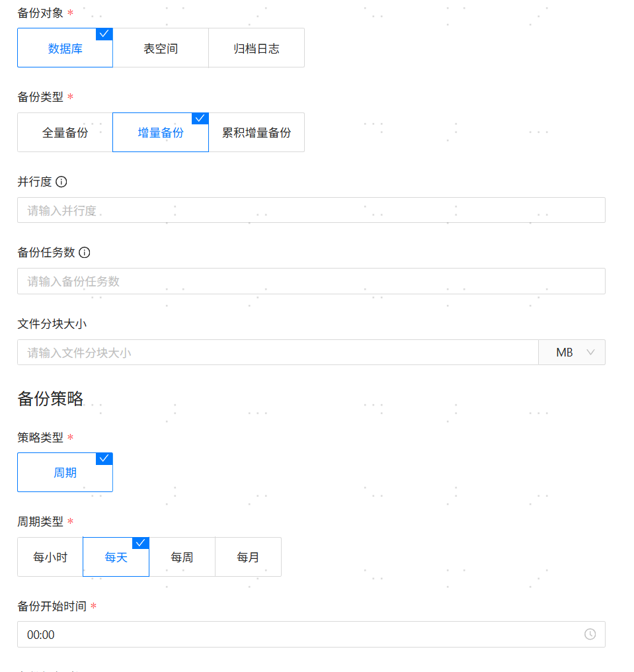The height and width of the screenshot is (672, 634).
Task: Choose 归档日志 backup object option
Action: 257,48
